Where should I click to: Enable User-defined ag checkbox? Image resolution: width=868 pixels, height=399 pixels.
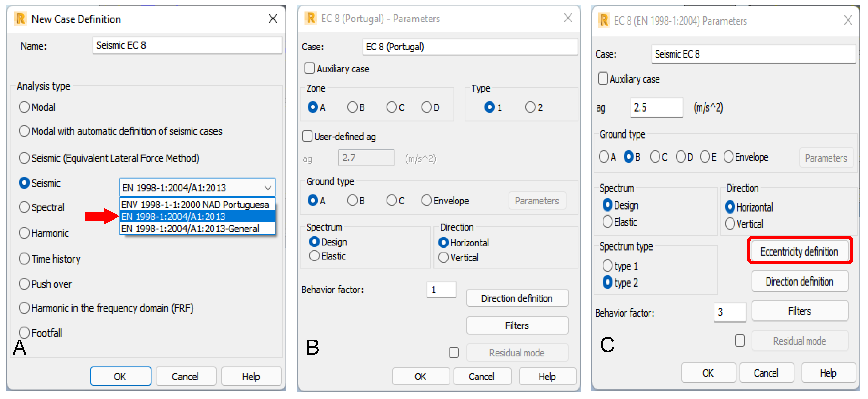click(x=307, y=137)
